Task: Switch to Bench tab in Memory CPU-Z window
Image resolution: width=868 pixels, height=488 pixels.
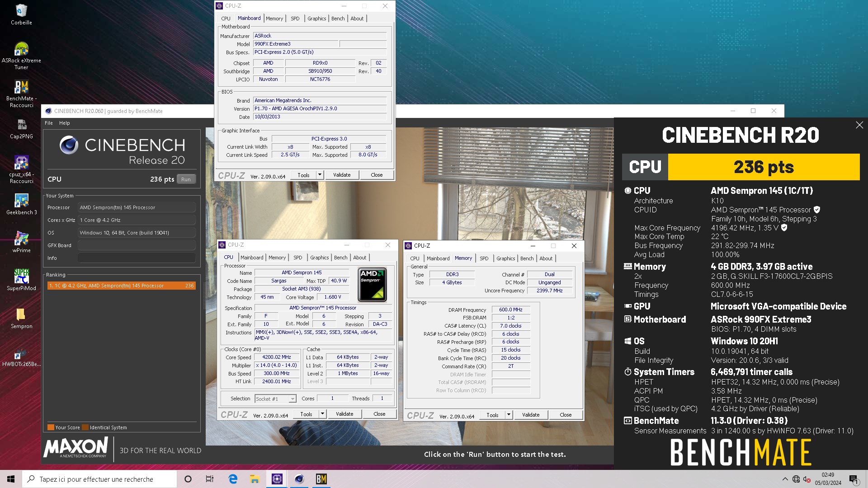Action: pos(527,258)
